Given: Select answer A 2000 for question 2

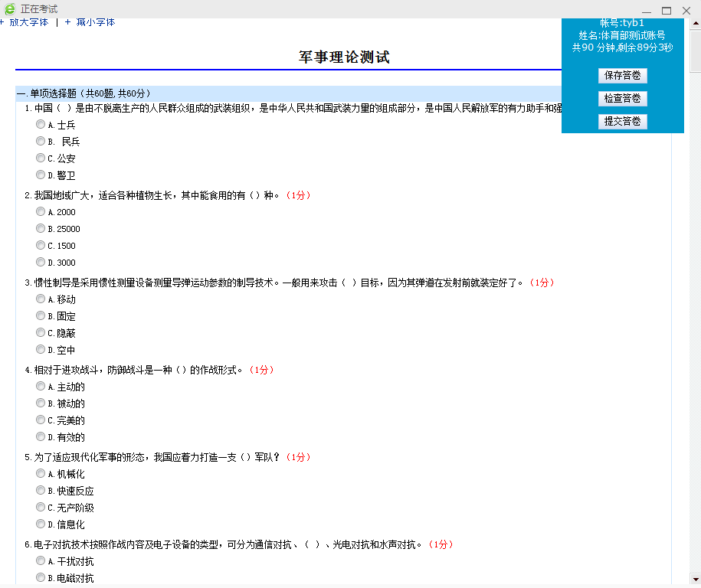Looking at the screenshot, I should pos(41,211).
